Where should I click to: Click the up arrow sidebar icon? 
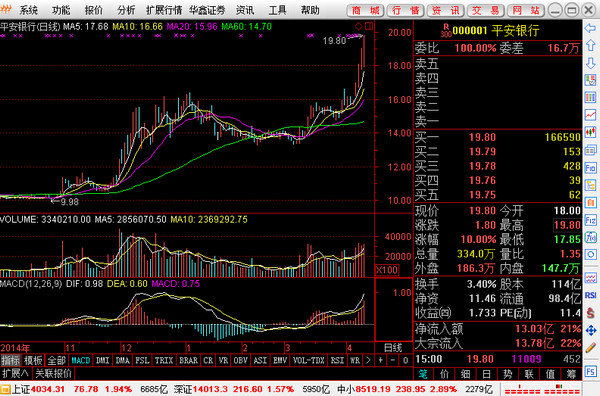(590, 46)
